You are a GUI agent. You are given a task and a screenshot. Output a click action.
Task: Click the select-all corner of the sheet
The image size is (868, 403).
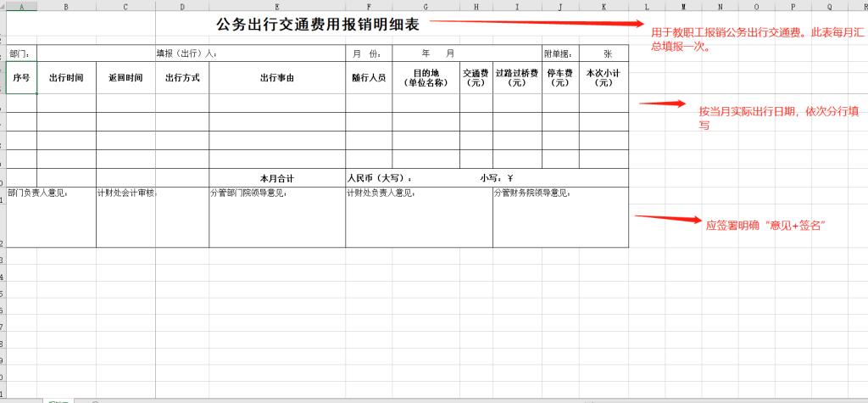(x=3, y=6)
